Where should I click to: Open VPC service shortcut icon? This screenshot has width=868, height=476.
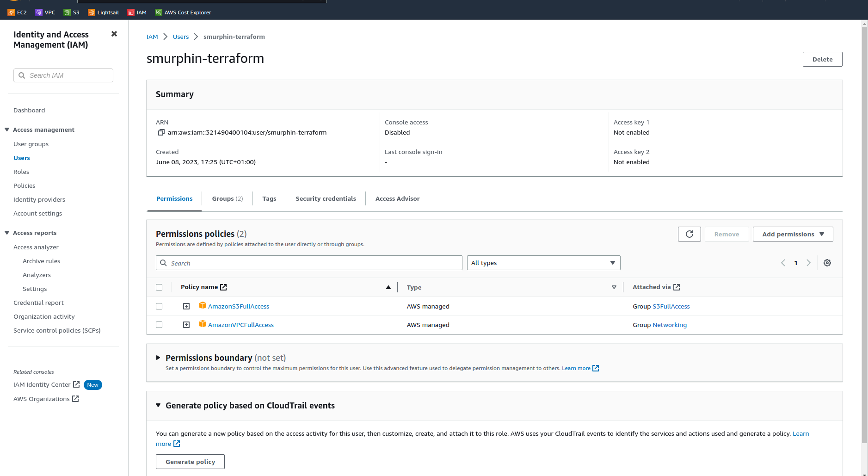(39, 12)
